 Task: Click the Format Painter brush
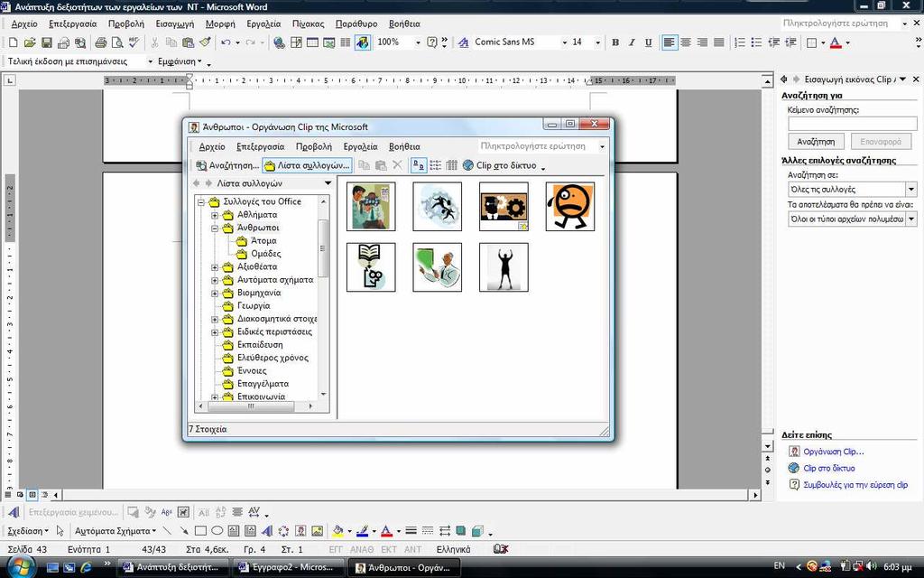click(205, 42)
